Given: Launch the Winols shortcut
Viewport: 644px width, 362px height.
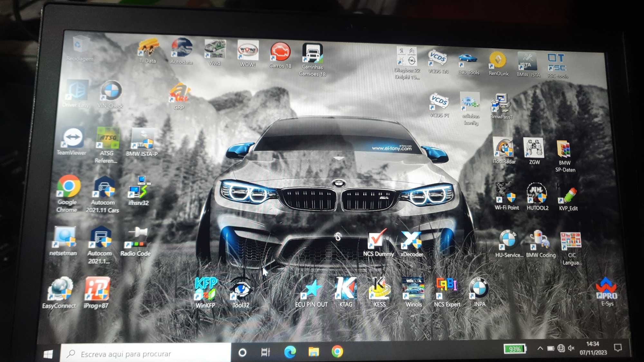Looking at the screenshot, I should 413,292.
